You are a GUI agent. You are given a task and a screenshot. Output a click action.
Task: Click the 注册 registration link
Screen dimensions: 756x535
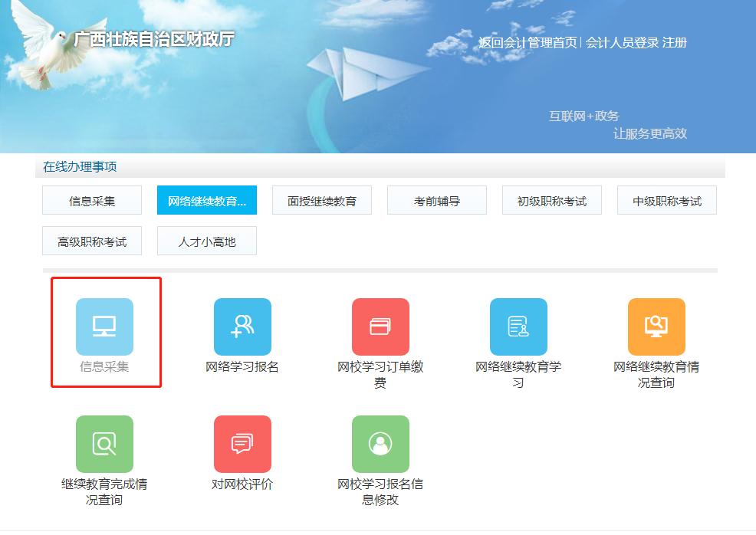coord(676,43)
